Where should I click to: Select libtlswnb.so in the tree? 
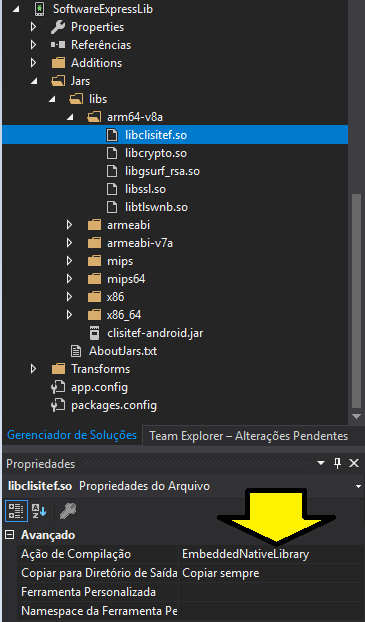coord(156,207)
